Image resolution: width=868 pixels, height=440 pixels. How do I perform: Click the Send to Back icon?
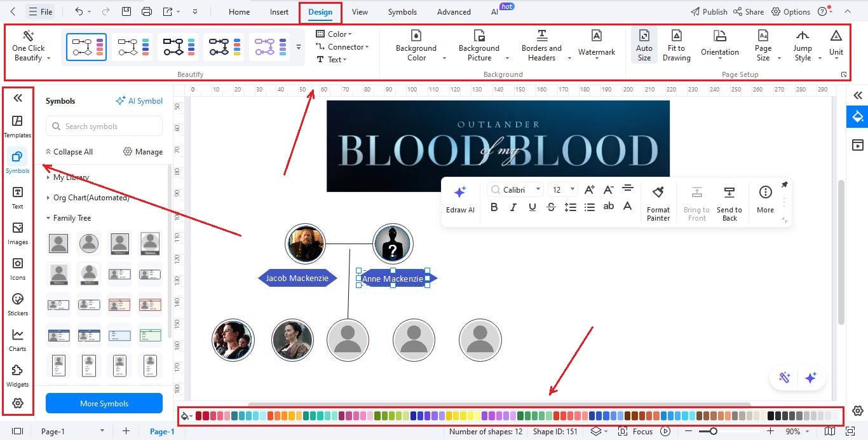pyautogui.click(x=729, y=193)
